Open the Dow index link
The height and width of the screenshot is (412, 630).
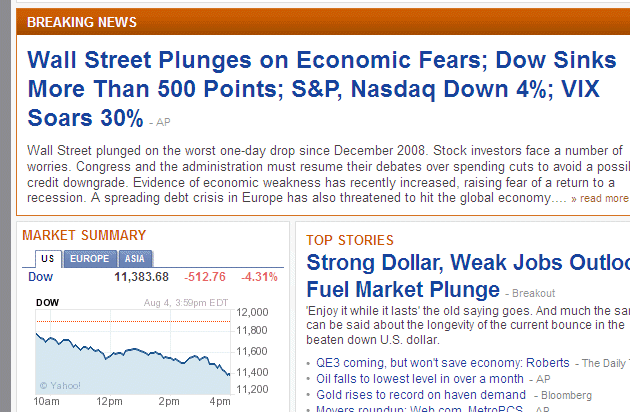pyautogui.click(x=40, y=277)
